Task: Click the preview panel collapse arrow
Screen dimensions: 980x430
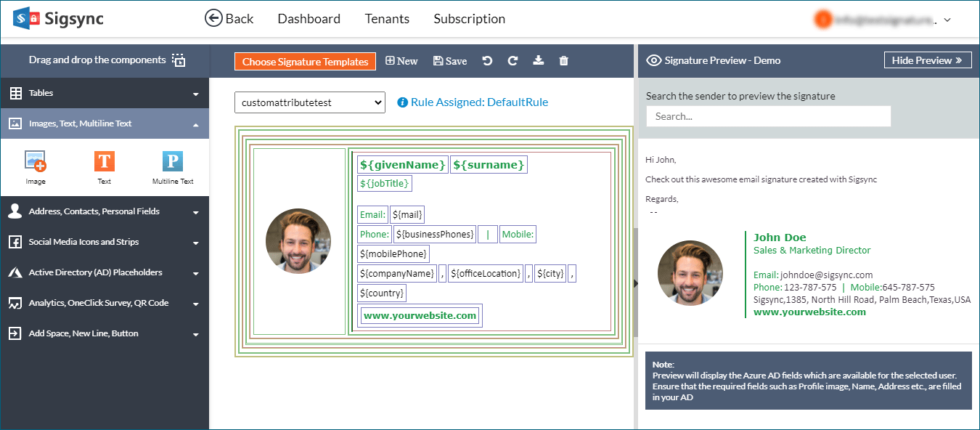Action: pyautogui.click(x=636, y=283)
